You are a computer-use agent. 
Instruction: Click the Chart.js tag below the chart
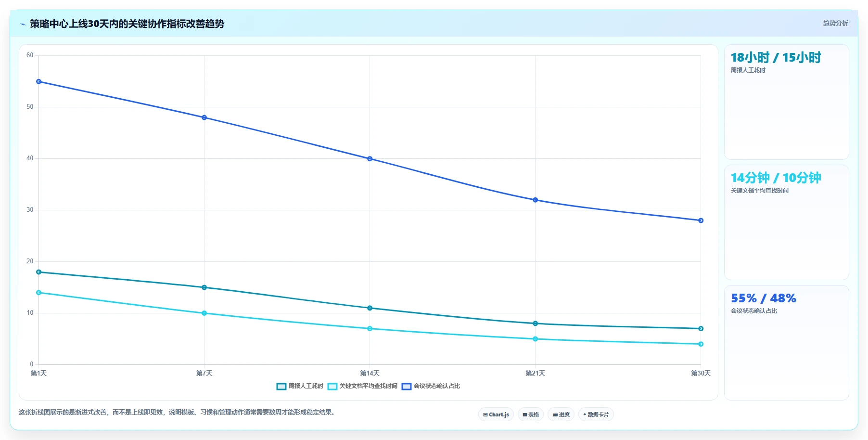coord(496,414)
